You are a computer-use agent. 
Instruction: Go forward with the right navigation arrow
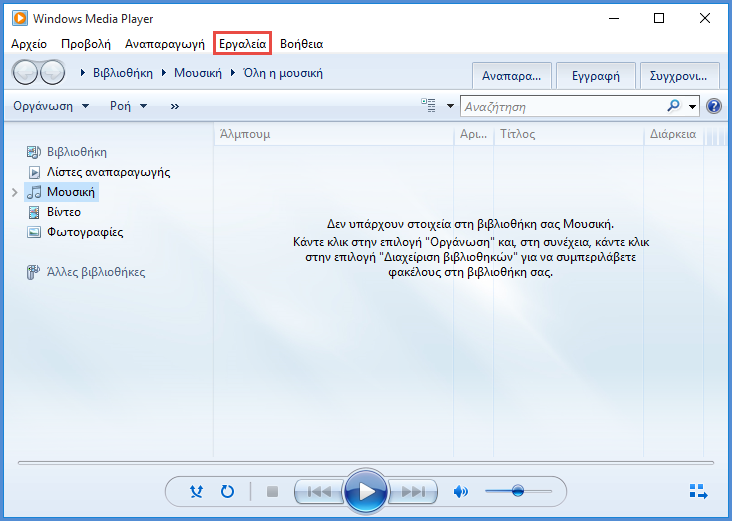click(x=53, y=73)
